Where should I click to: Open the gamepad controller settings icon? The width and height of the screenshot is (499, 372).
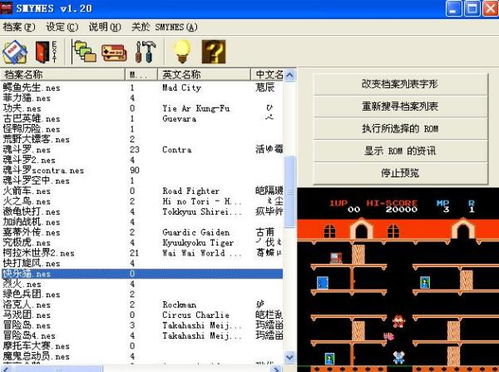coord(114,52)
